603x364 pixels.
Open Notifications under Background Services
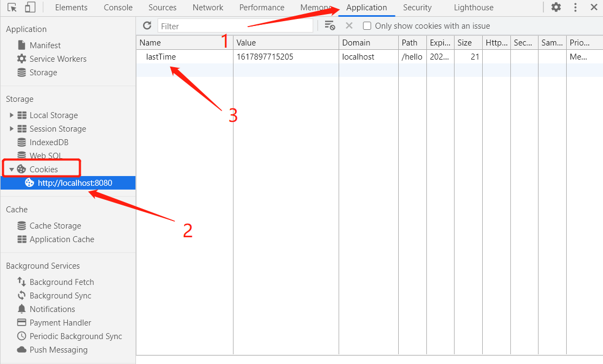click(52, 309)
